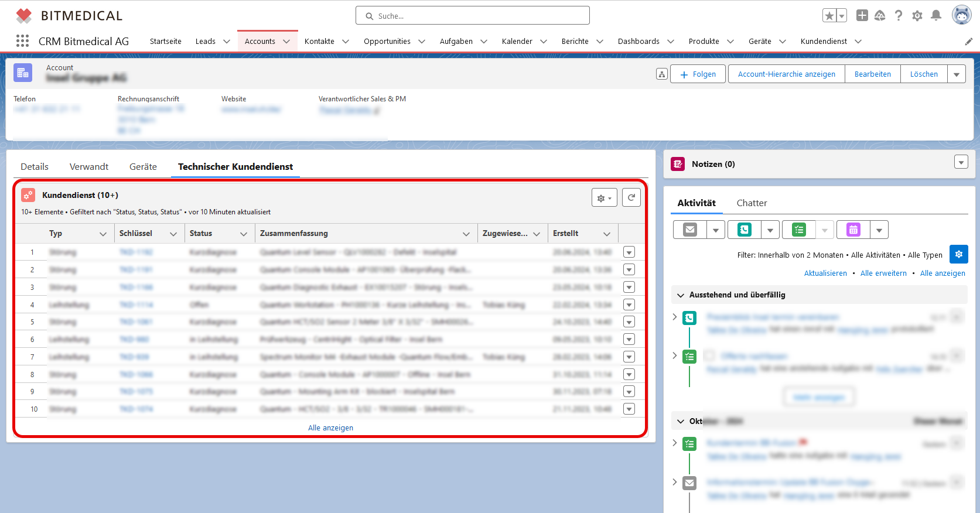
Task: Open the App Launcher grid icon
Action: pyautogui.click(x=22, y=41)
